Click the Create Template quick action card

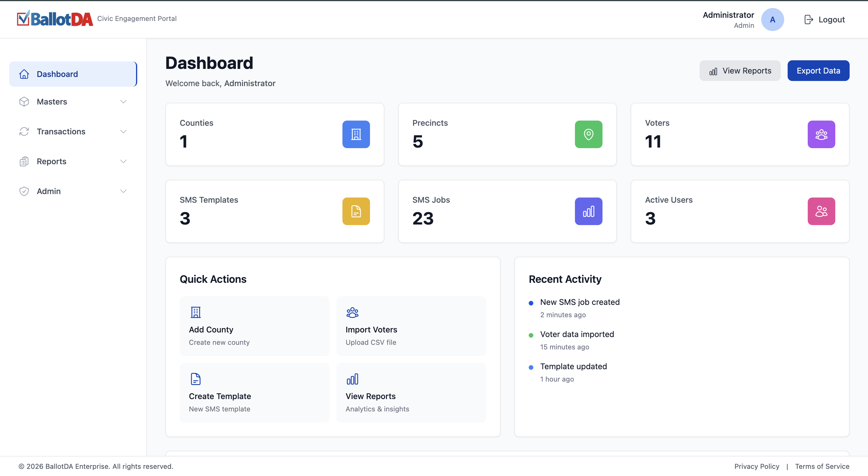254,393
